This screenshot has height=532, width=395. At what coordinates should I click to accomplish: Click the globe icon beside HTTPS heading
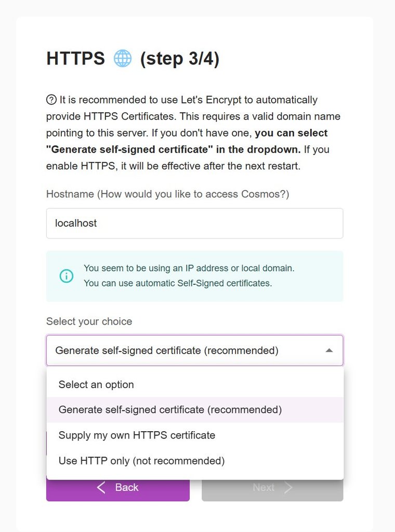tap(123, 58)
